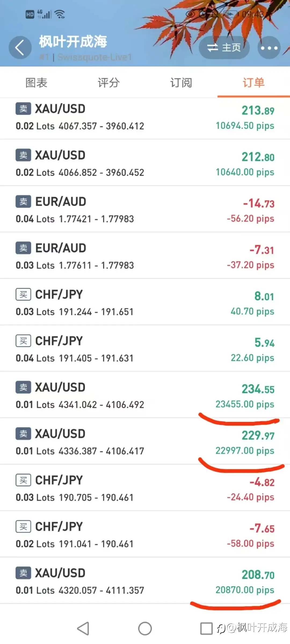Select the 订阅 subscription tab

coord(181,83)
